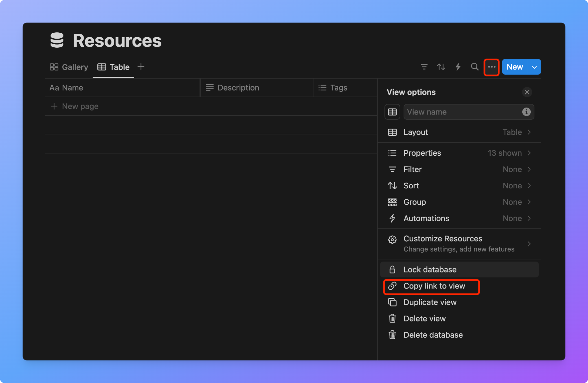
Task: Select Copy link to view
Action: (x=434, y=286)
